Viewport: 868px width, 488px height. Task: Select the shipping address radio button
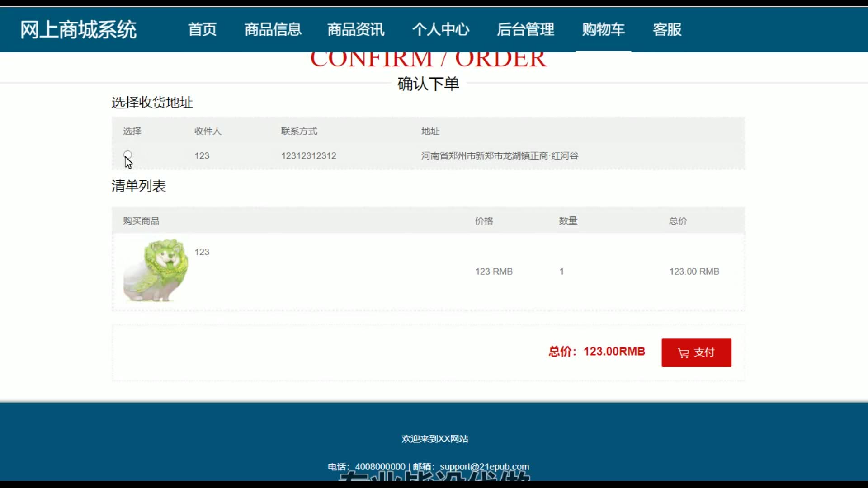pyautogui.click(x=128, y=155)
